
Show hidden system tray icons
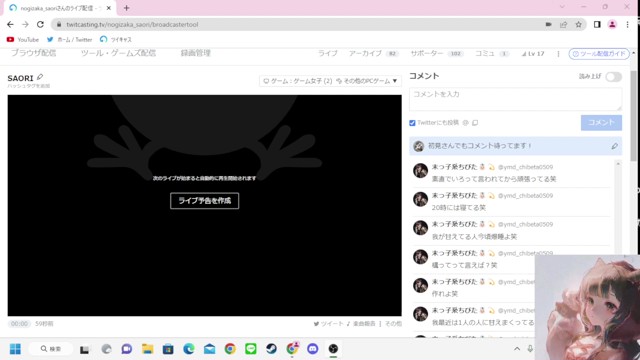tap(517, 349)
